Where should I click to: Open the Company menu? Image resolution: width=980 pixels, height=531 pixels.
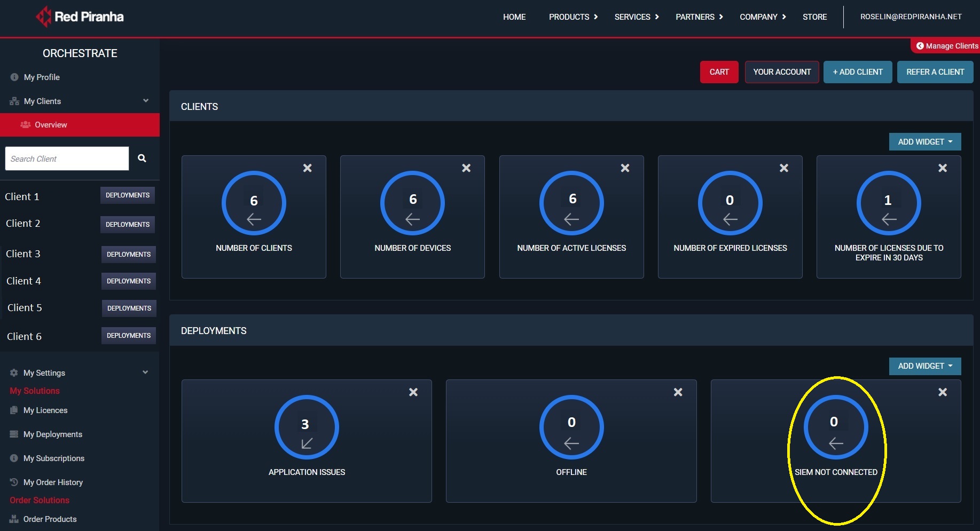[763, 17]
